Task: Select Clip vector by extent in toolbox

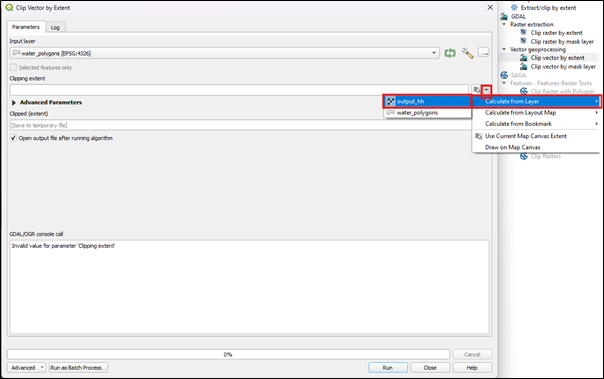Action: click(x=557, y=58)
